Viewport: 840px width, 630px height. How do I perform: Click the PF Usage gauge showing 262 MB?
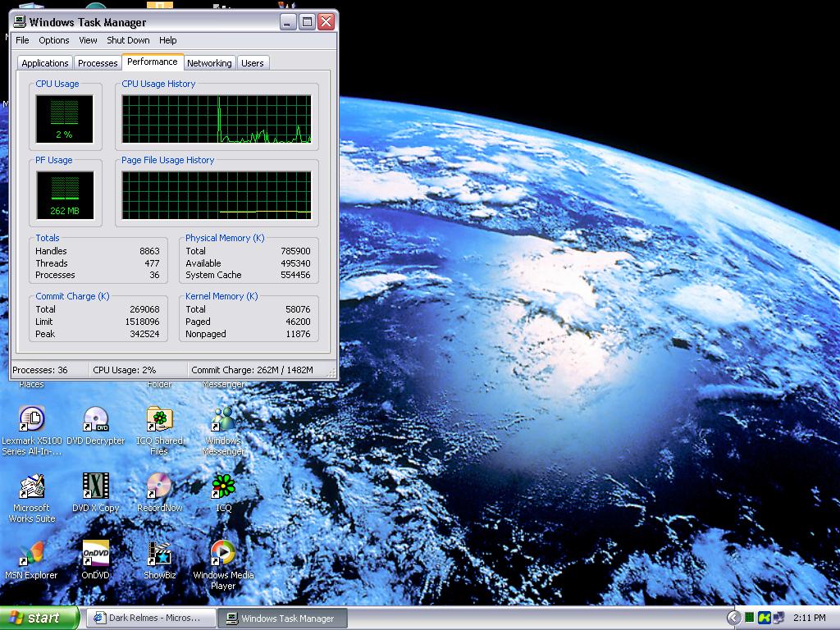65,195
